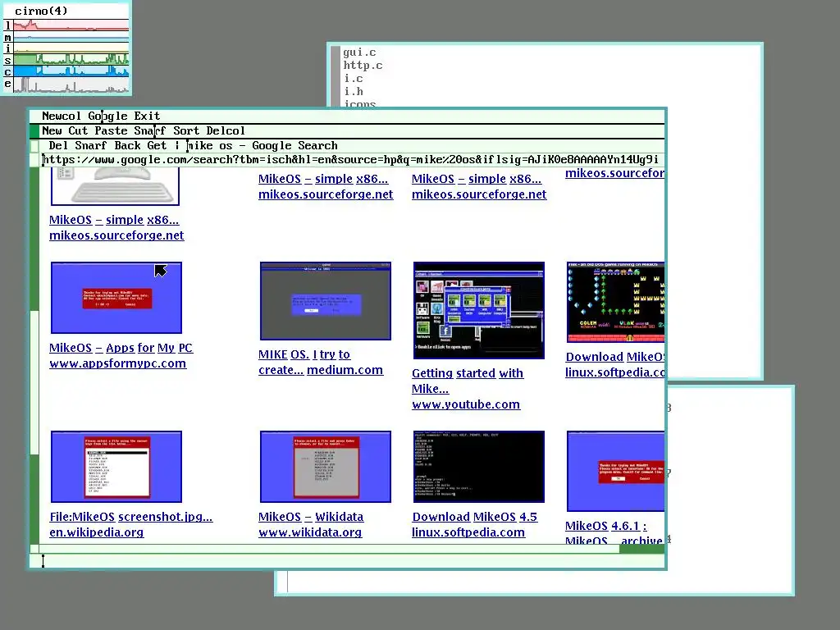The width and height of the screenshot is (840, 630).
Task: Click the colorful game screenshot thumbnail
Action: [x=615, y=302]
